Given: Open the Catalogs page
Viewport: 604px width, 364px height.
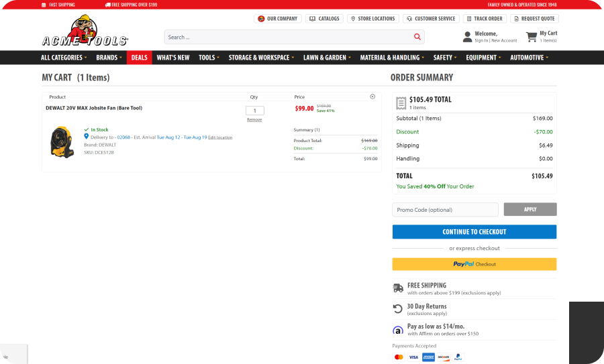Looking at the screenshot, I should 324,19.
